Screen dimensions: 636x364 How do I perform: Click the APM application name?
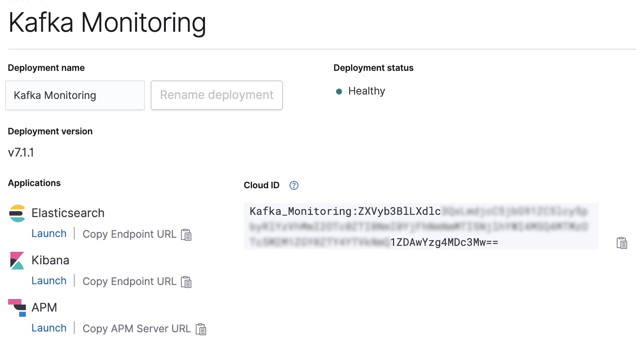coord(44,308)
